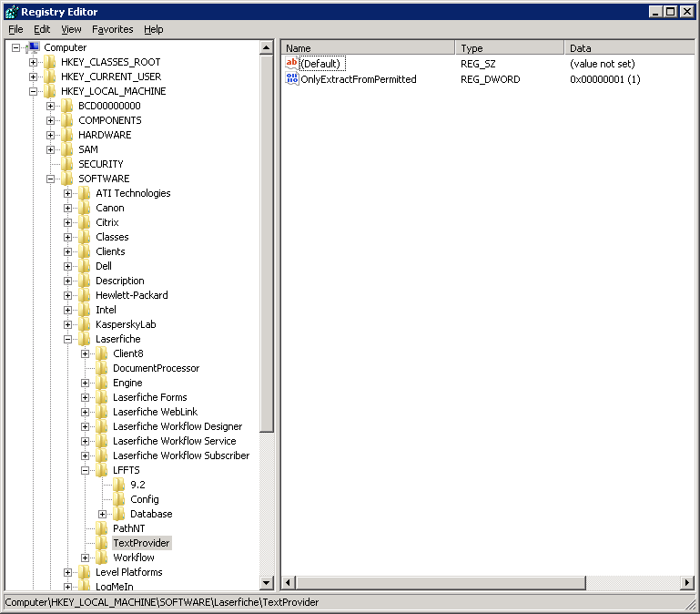Click the Registry Editor title bar icon
700x614 pixels.
click(12, 12)
